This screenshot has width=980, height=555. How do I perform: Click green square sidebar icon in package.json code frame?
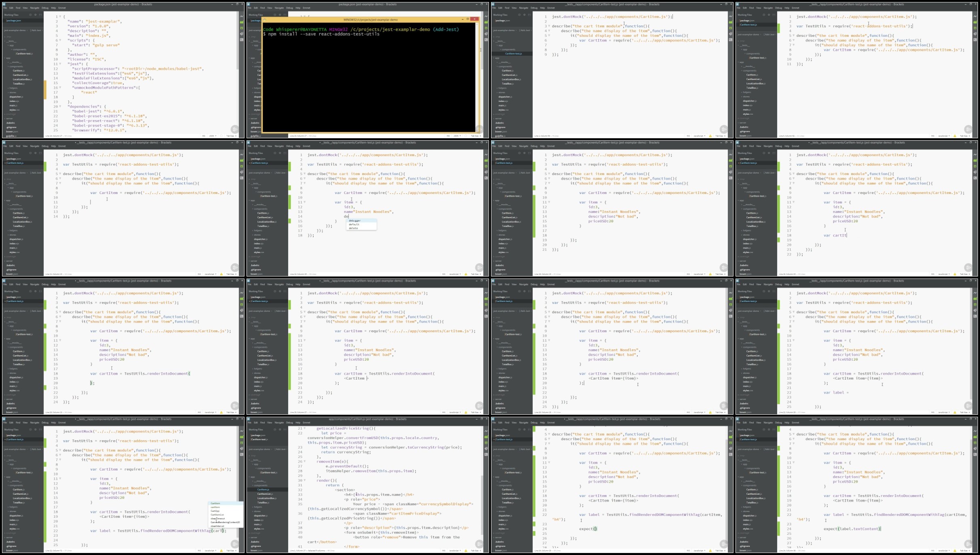(242, 28)
